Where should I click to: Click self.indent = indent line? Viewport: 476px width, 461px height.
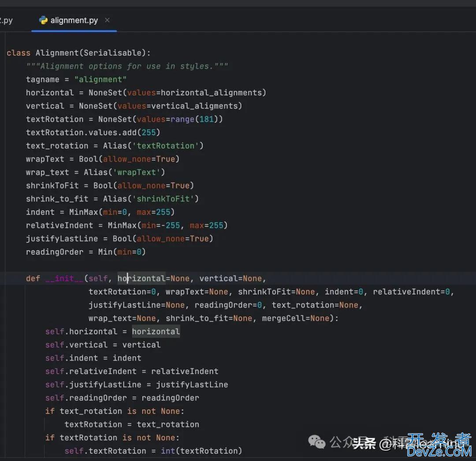(x=93, y=358)
